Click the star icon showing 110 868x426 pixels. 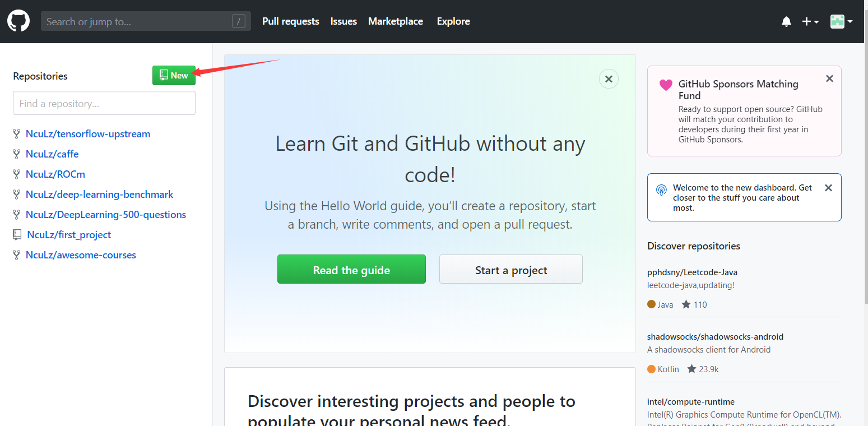686,304
